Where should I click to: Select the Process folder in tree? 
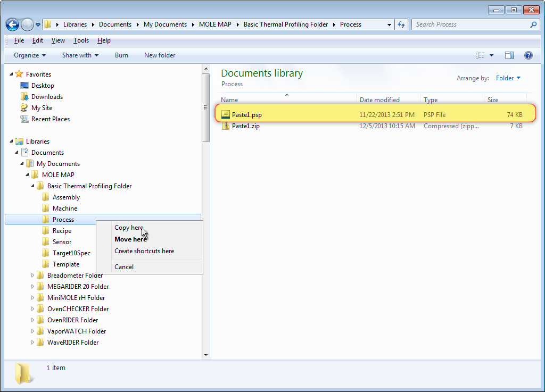[x=103, y=220]
